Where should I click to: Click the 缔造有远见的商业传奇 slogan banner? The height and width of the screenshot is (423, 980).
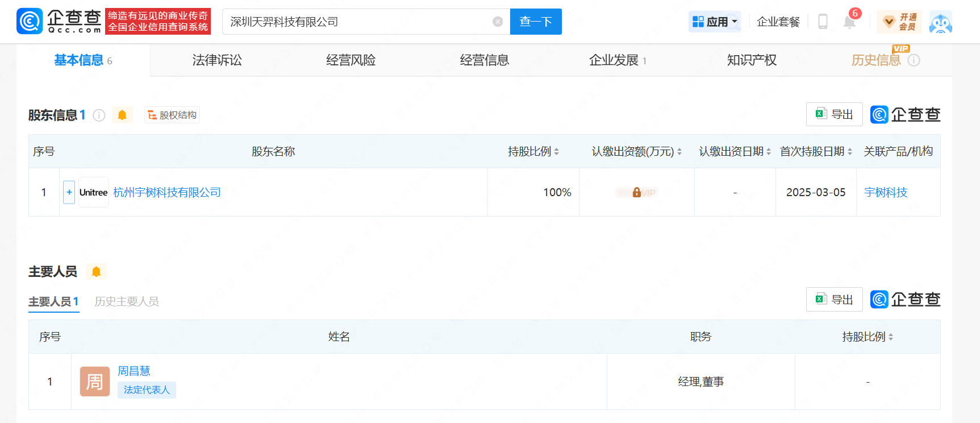[158, 21]
